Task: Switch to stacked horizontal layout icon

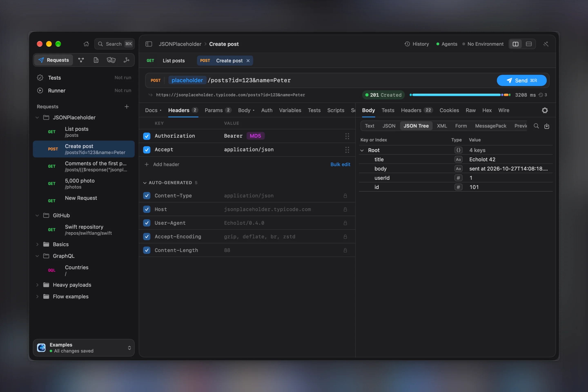Action: pos(529,44)
